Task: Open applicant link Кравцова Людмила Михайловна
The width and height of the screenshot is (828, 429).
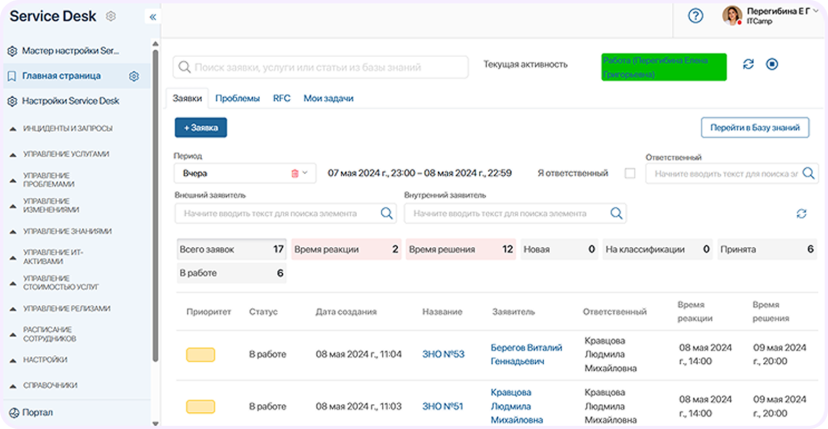Action: pyautogui.click(x=517, y=406)
